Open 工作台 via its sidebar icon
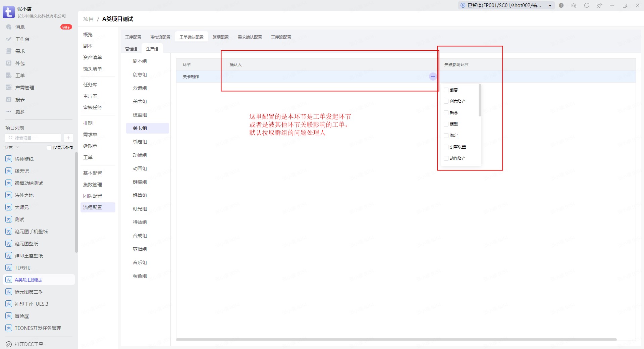This screenshot has width=644, height=349. coord(9,39)
